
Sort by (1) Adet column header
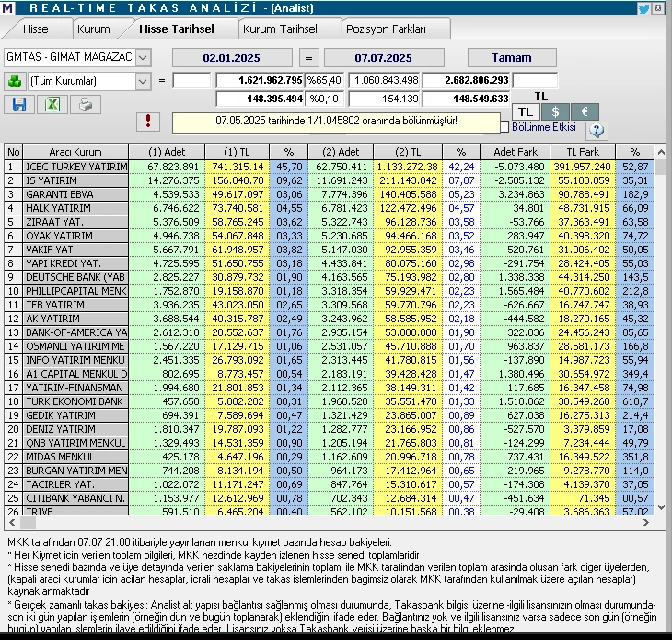(x=167, y=152)
